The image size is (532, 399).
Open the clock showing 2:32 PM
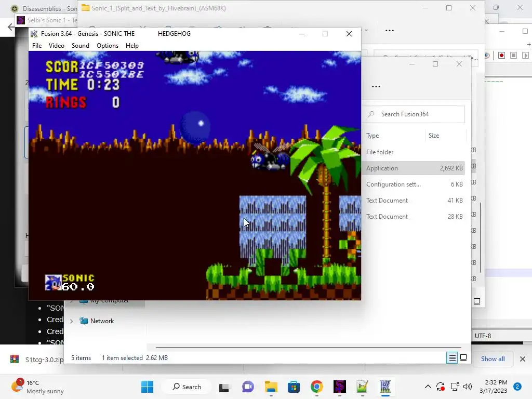point(494,387)
